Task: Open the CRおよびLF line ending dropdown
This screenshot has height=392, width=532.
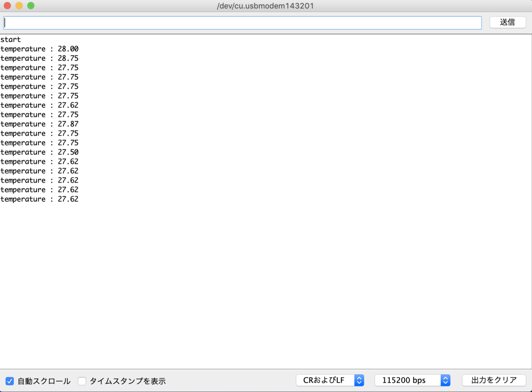Action: coord(330,380)
